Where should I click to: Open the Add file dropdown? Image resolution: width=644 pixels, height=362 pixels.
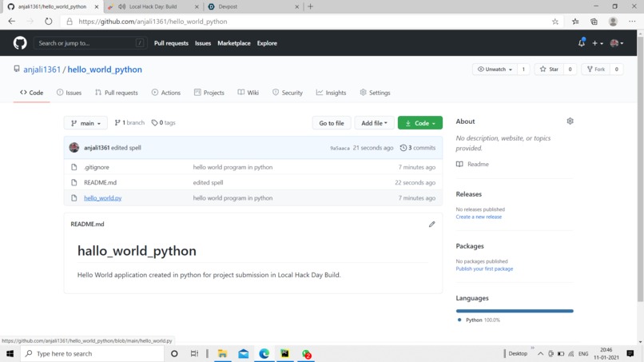(x=374, y=123)
